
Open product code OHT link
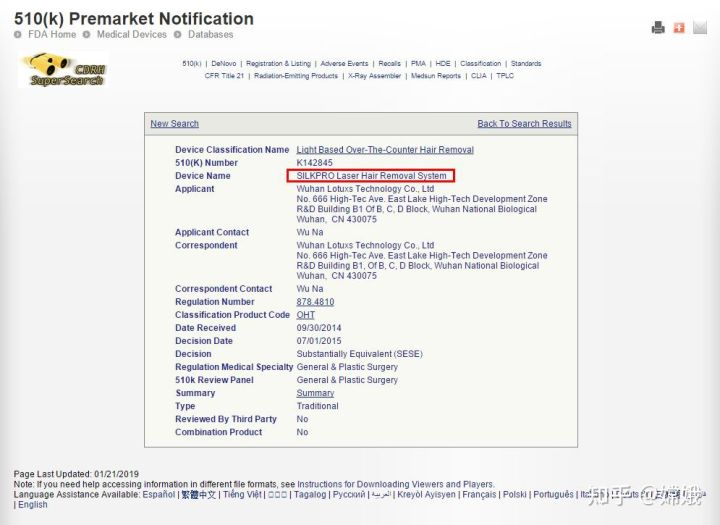pos(306,315)
